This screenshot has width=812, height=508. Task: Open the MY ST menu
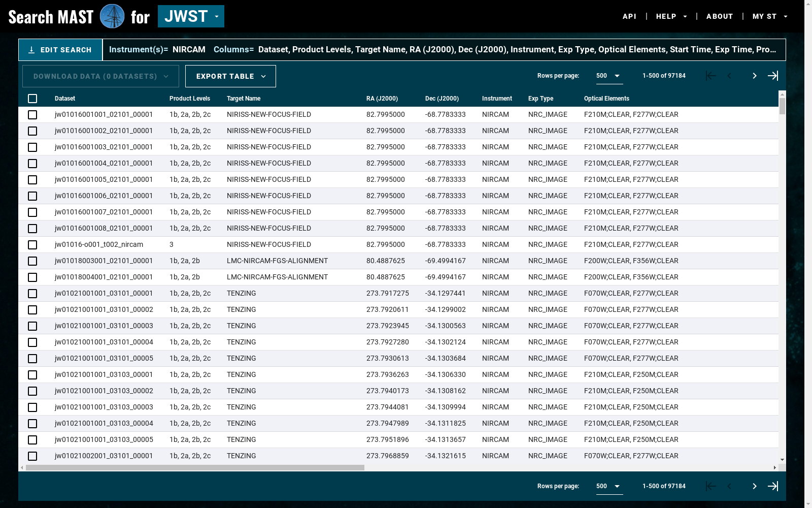pos(769,16)
